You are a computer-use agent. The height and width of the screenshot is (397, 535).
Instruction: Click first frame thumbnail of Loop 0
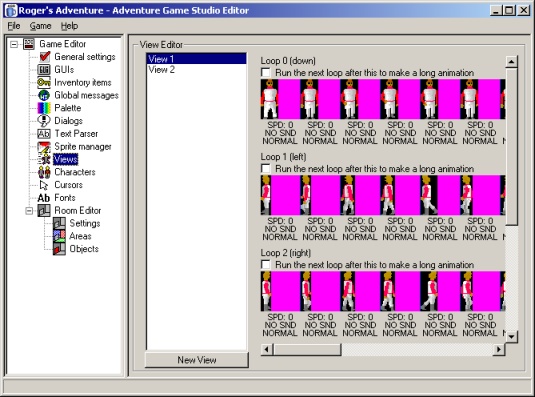click(x=280, y=99)
